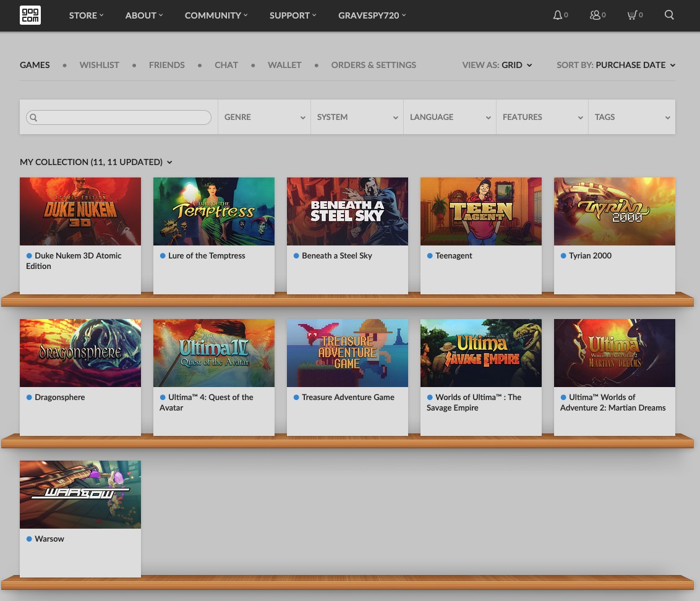Open Teenagent cover art
Viewport: 700px width, 601px height.
tap(481, 211)
